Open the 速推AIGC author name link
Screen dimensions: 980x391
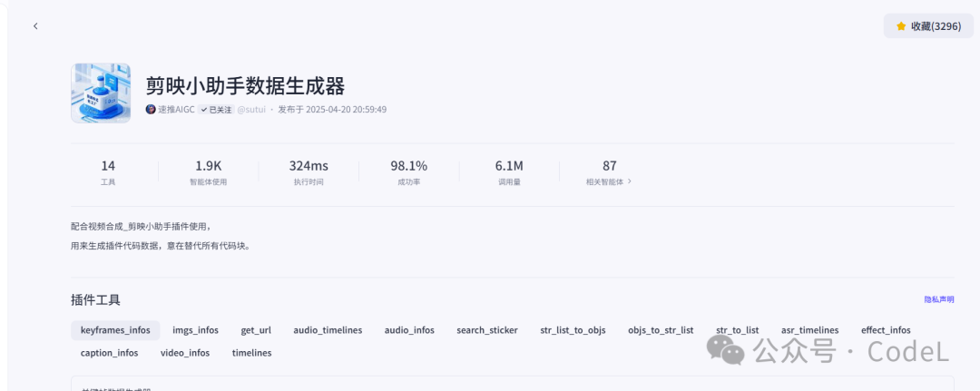tap(176, 109)
